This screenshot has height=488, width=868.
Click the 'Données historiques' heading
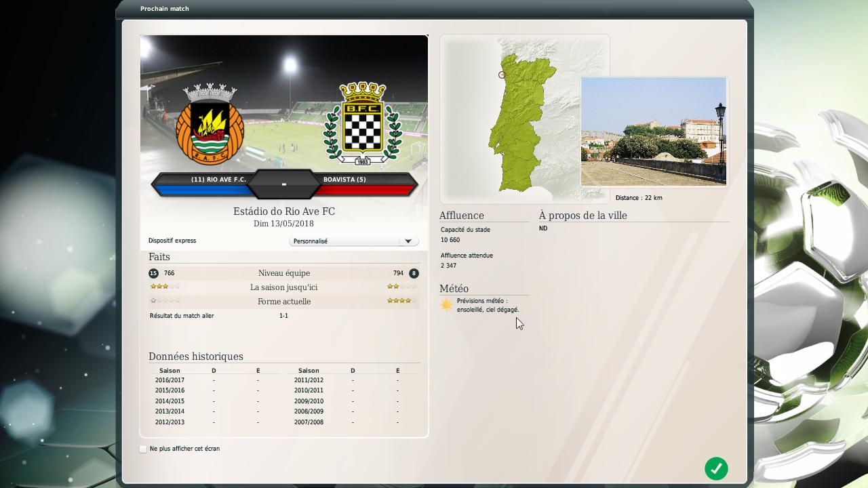click(196, 357)
